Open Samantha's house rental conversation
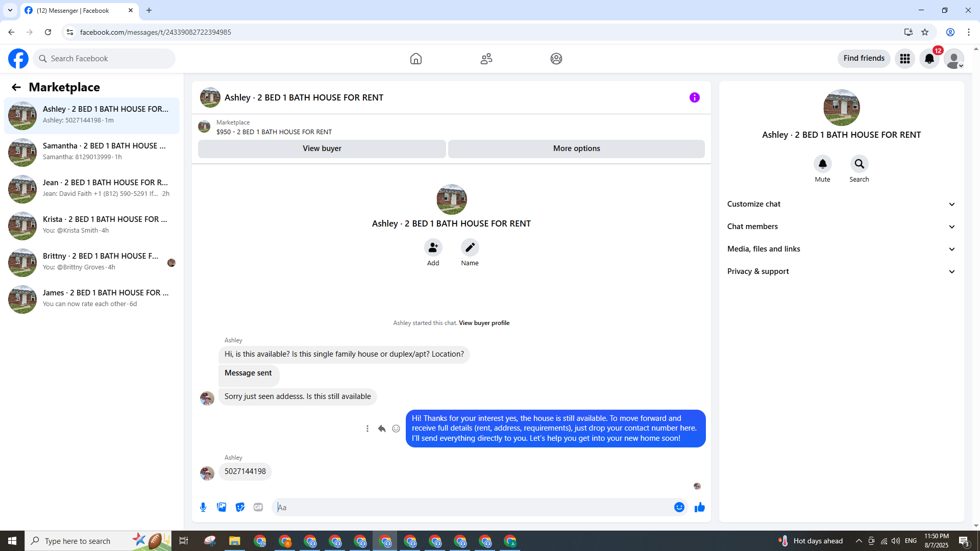 [92, 152]
